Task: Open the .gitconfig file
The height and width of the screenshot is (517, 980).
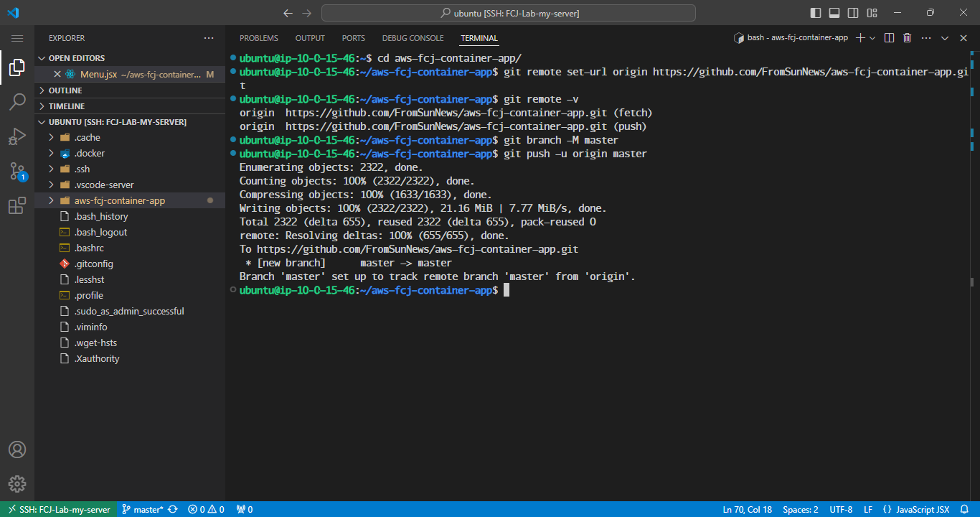Action: [130, 264]
